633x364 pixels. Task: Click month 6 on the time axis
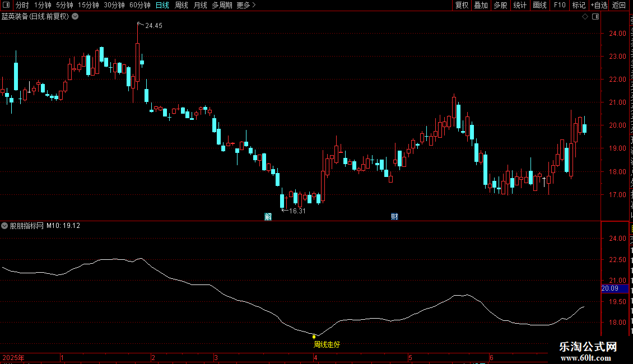[491, 357]
